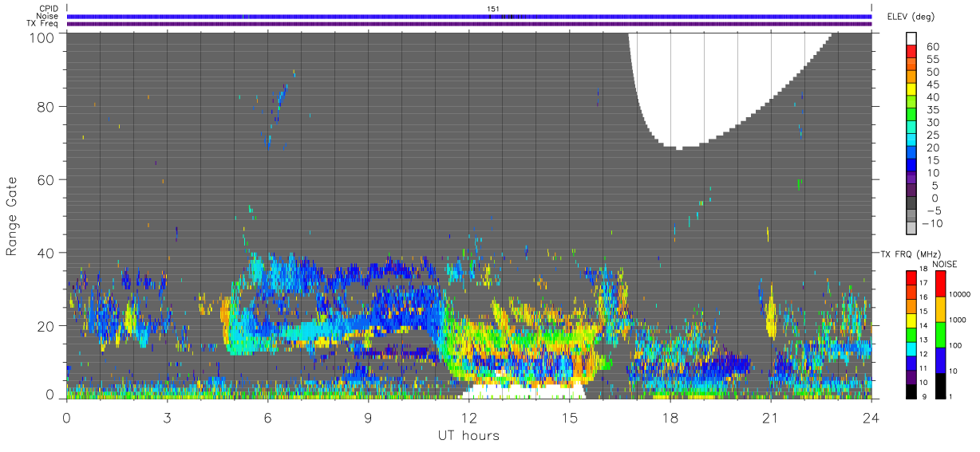
Task: Pick the red segment of ELEV colorbar
Action: [911, 52]
